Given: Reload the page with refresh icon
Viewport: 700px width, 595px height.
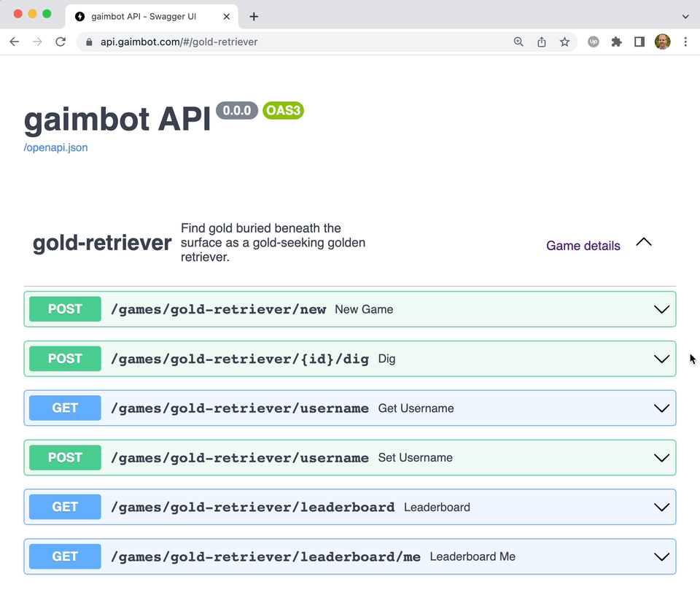Looking at the screenshot, I should (x=61, y=42).
